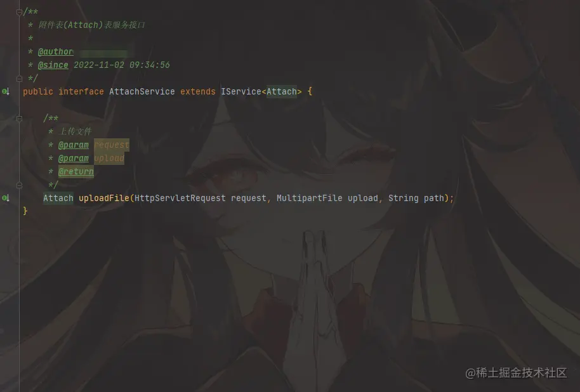Click the implementation gutter icon beside uploadFile method
The image size is (580, 392).
(x=6, y=198)
